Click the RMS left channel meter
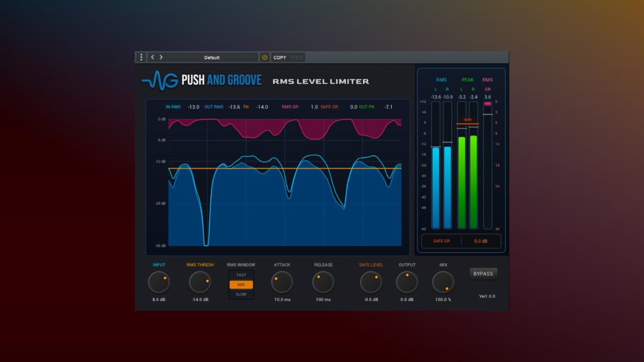644x362 pixels. (436, 165)
